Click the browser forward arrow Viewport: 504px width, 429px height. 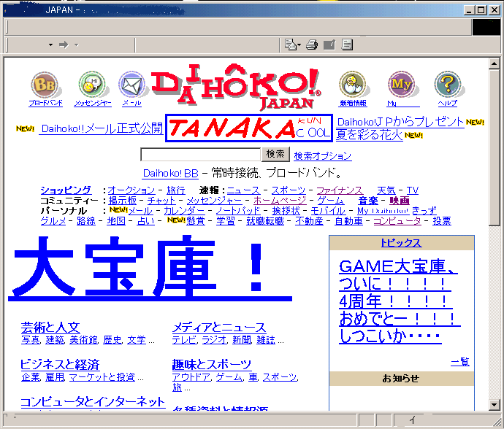click(64, 45)
